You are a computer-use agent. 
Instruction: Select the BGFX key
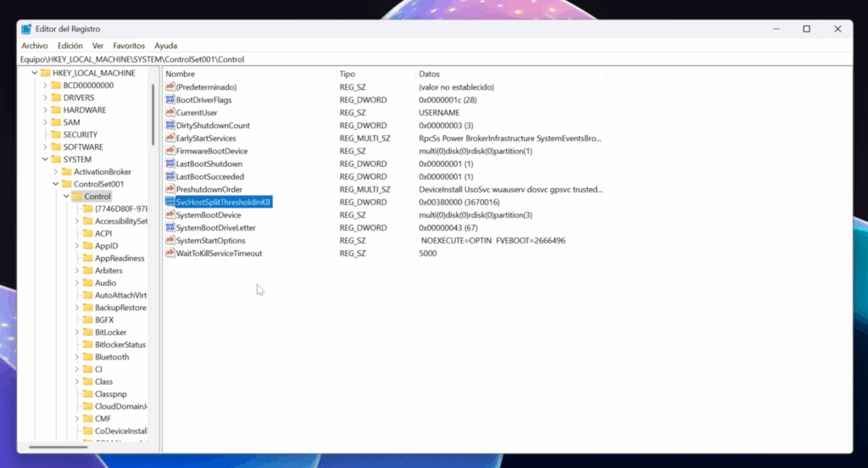(104, 320)
